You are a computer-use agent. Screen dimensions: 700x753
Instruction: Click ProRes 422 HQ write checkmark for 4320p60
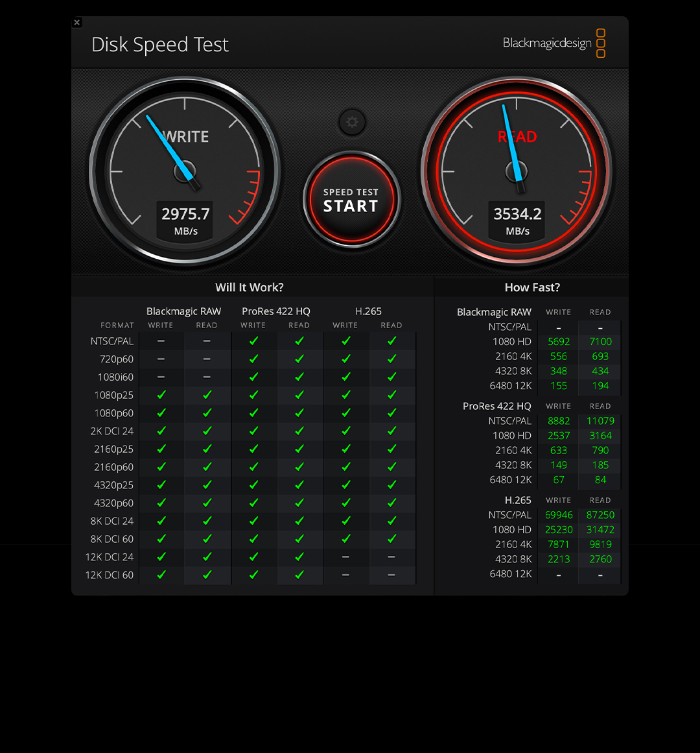253,503
